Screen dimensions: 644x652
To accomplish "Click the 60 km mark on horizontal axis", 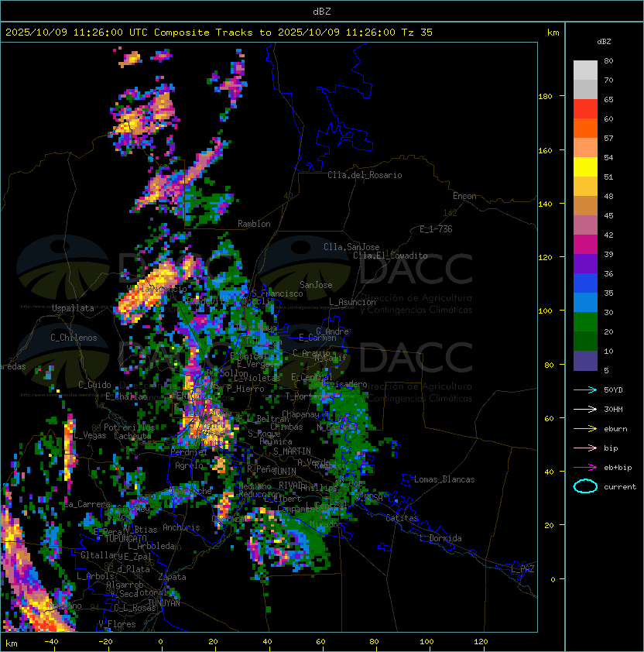I will [x=320, y=642].
